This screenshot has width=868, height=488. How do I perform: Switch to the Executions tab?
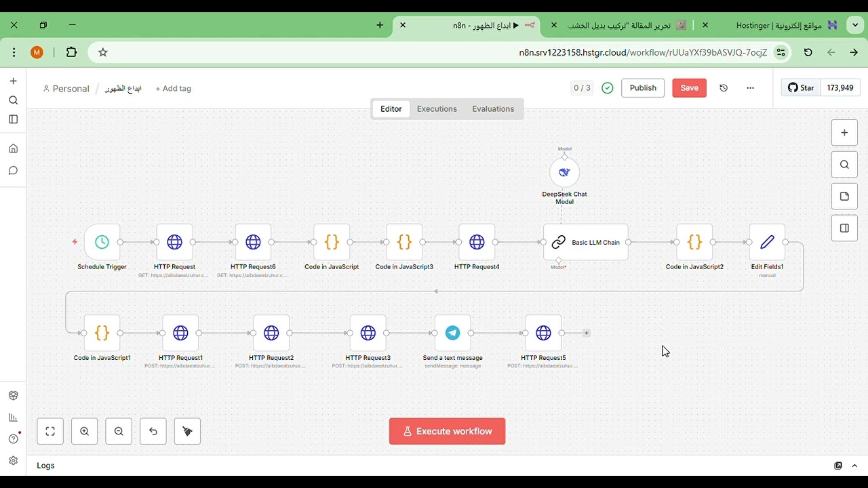click(437, 108)
